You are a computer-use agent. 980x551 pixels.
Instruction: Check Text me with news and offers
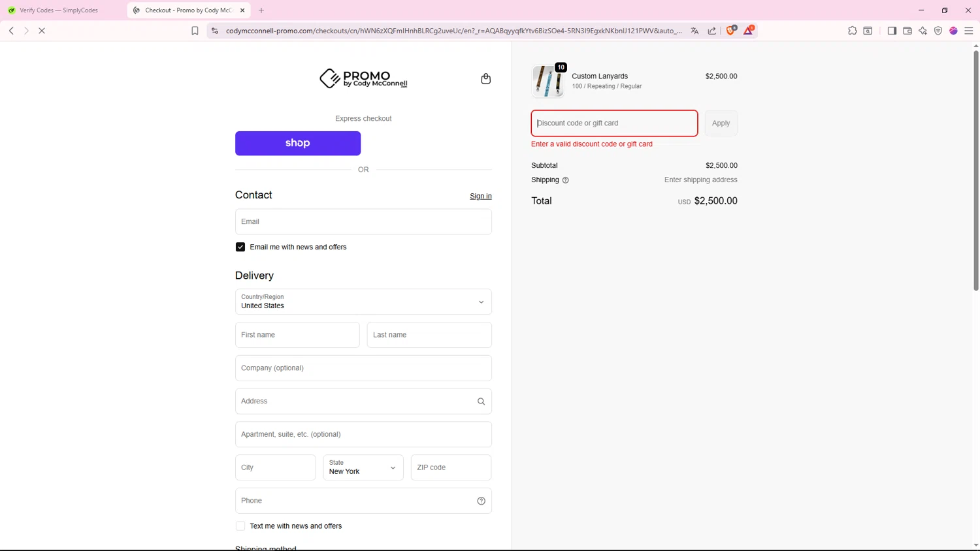pos(240,526)
